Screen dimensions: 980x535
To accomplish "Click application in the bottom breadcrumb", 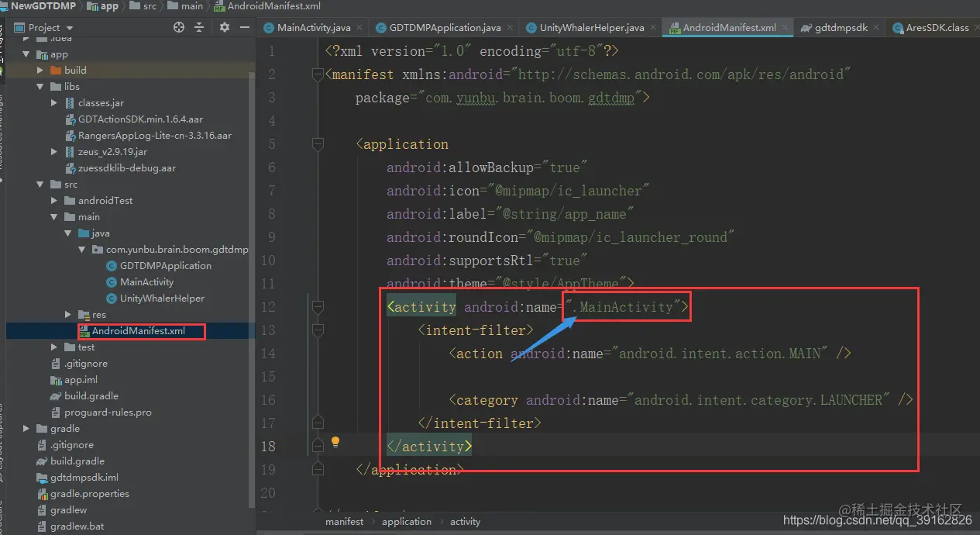I will [x=406, y=521].
